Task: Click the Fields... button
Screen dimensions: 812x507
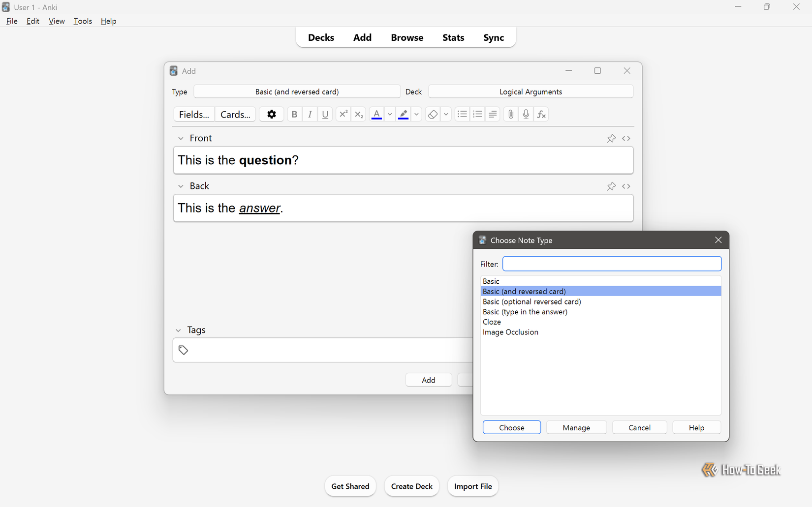Action: pos(194,114)
